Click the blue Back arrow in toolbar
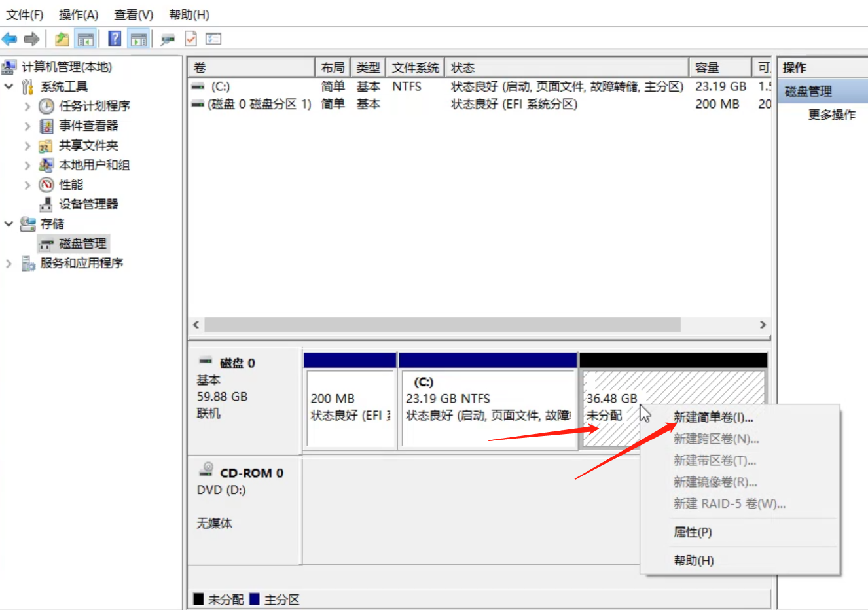This screenshot has width=868, height=610. pyautogui.click(x=10, y=39)
